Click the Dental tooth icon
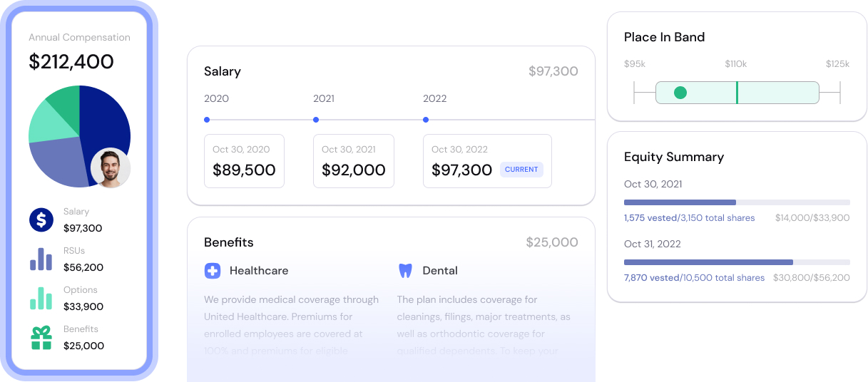Viewport: 868px width, 382px height. coord(405,271)
